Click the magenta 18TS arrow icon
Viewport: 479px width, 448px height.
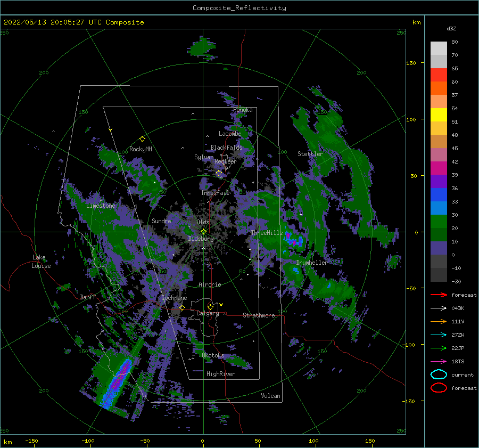439,361
